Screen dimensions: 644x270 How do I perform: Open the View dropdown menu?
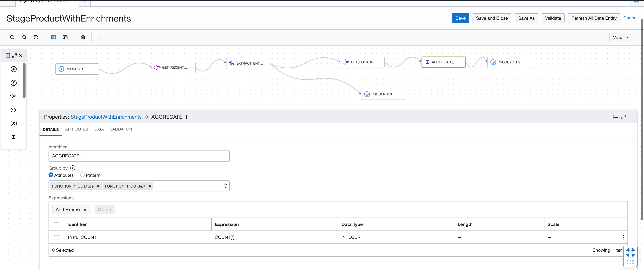pos(622,37)
